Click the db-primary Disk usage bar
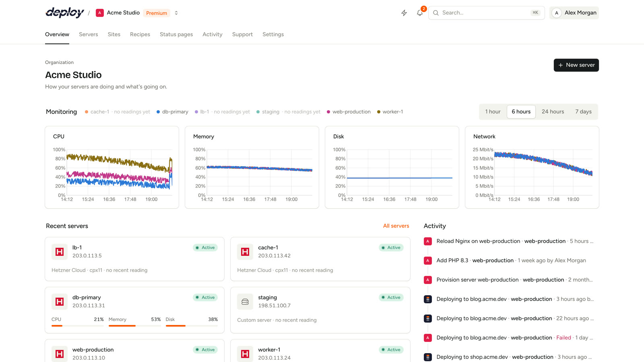Image resolution: width=644 pixels, height=362 pixels. click(x=192, y=326)
